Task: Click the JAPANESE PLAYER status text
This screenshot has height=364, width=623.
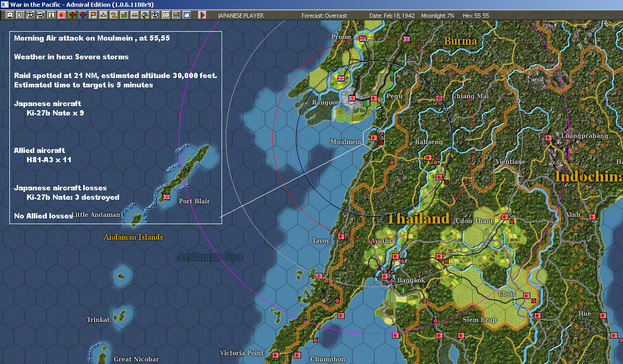Action: coord(241,16)
